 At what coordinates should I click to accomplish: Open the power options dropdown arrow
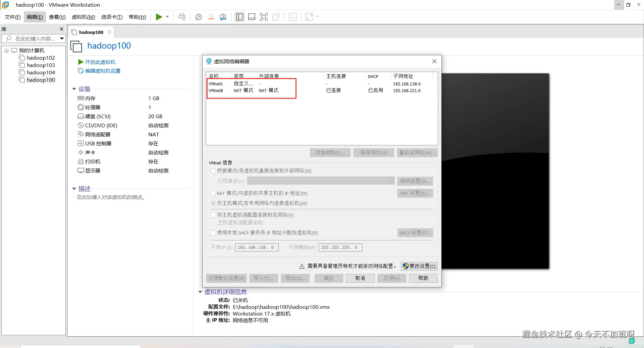(x=167, y=17)
